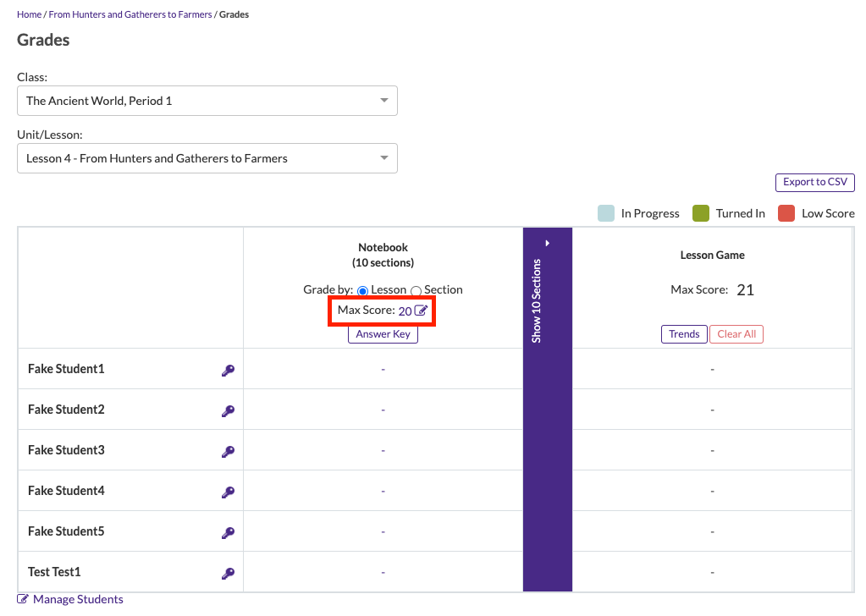Open the Unit/Lesson dropdown for Lesson 4
Screen dimensions: 866x616
click(207, 157)
